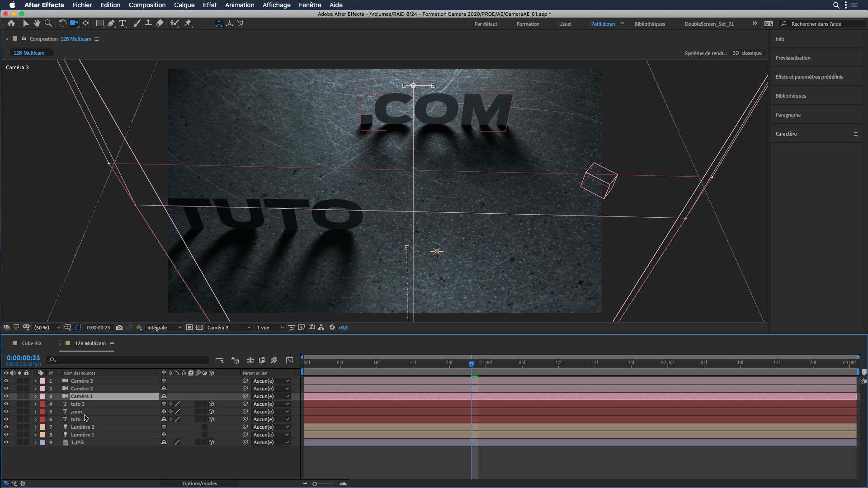Open the Prévisualisation panel
The height and width of the screenshot is (488, 868).
(793, 58)
